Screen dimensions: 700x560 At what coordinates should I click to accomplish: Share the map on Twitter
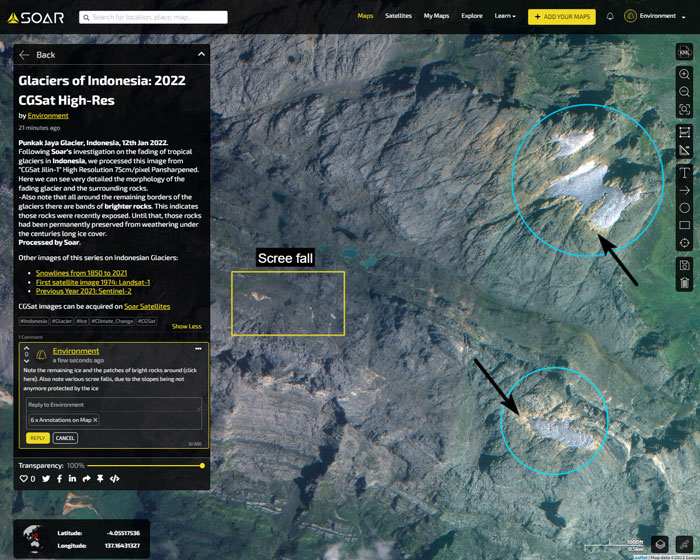point(46,479)
